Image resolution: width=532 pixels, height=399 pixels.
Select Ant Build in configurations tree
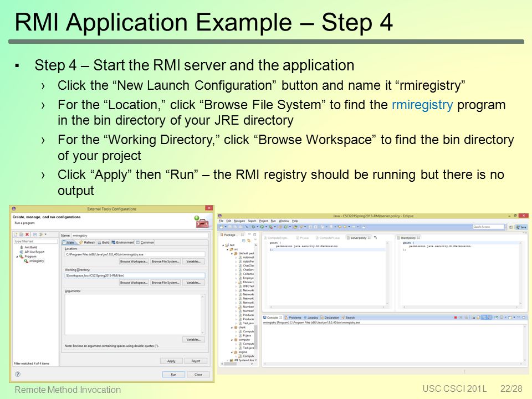pyautogui.click(x=28, y=247)
